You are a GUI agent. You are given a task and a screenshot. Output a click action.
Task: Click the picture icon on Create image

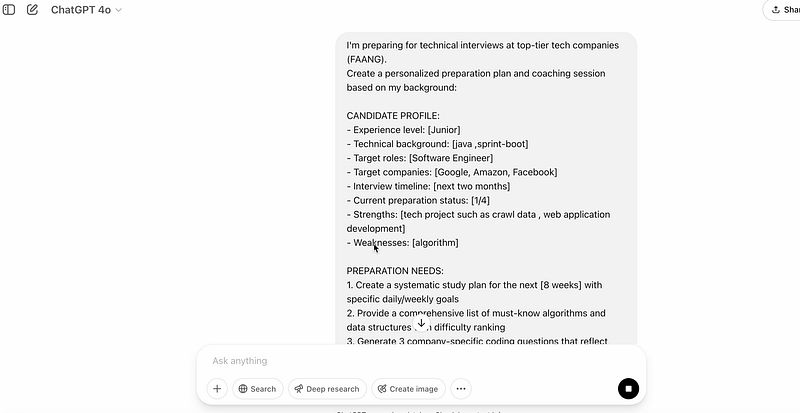tap(382, 389)
